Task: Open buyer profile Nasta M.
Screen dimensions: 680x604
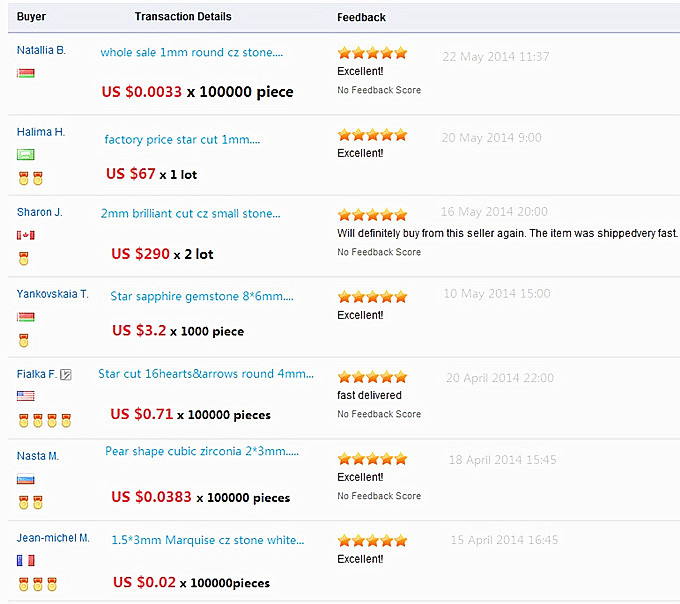Action: pos(38,456)
